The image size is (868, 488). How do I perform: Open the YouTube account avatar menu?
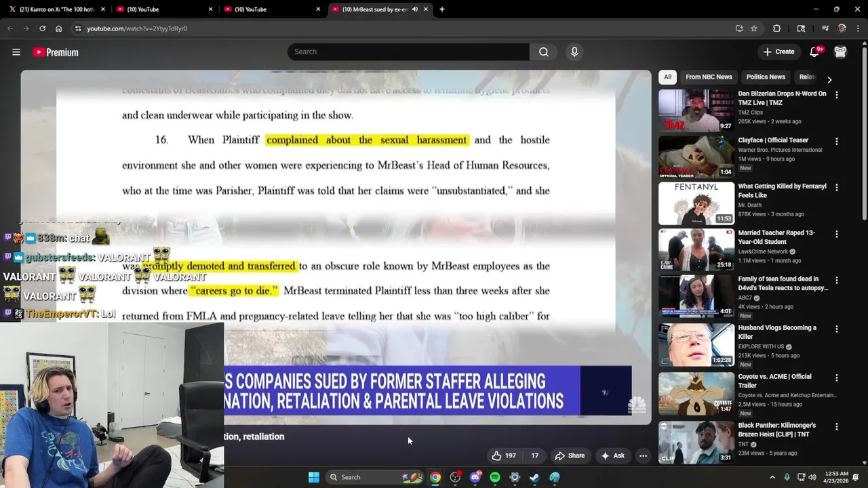point(840,52)
